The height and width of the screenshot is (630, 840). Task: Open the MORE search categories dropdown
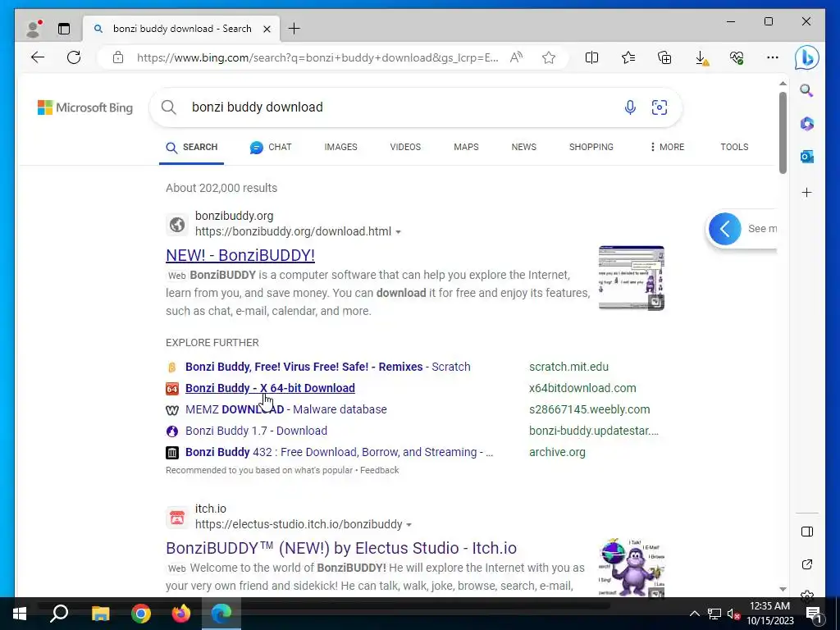(x=666, y=147)
